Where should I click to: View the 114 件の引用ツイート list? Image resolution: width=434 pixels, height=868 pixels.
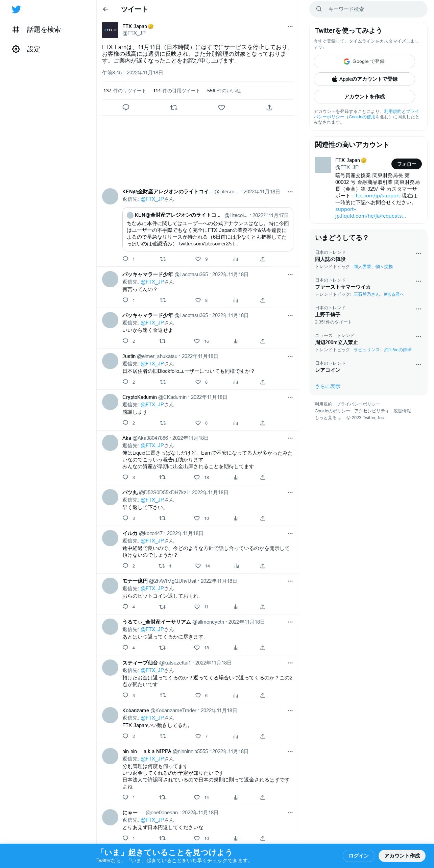(x=176, y=91)
